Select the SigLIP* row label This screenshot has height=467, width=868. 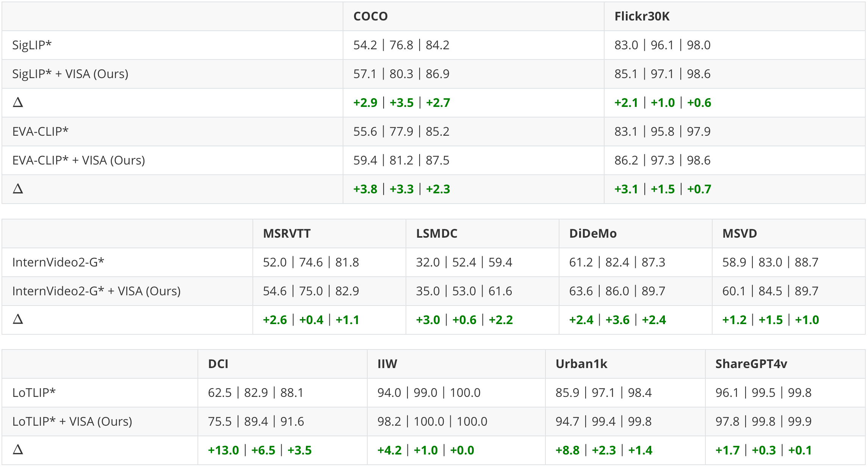pyautogui.click(x=32, y=45)
